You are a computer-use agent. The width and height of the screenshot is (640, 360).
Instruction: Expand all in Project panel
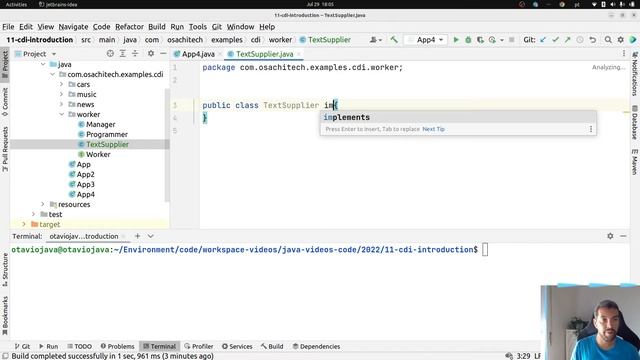pos(122,53)
